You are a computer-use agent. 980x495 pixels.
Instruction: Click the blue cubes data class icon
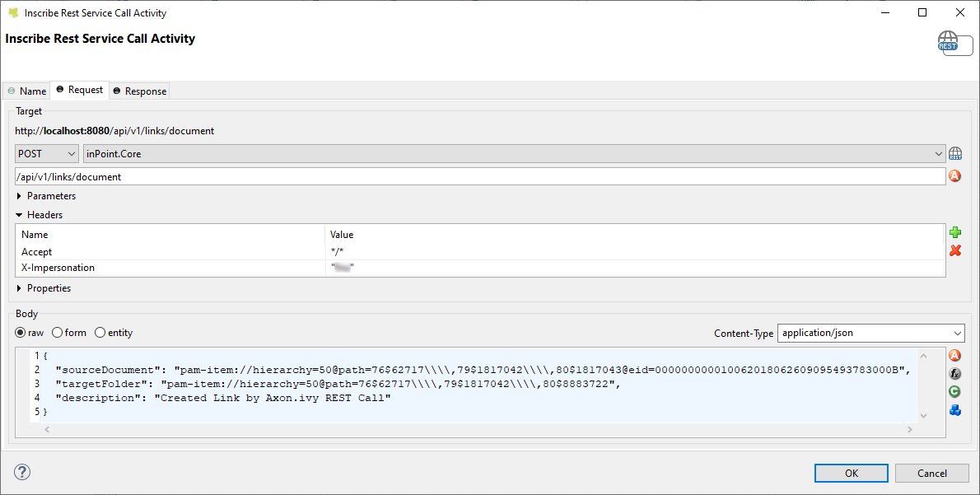[x=955, y=410]
